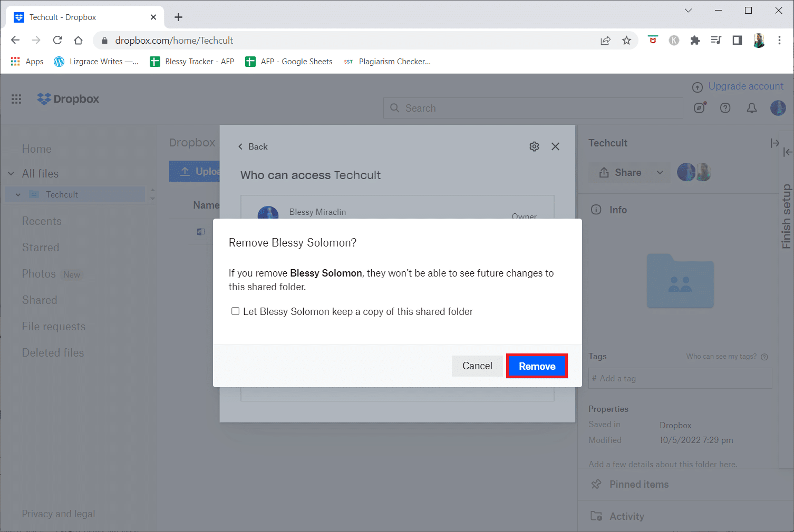Open sharing settings gear icon
This screenshot has width=794, height=532.
pyautogui.click(x=534, y=146)
